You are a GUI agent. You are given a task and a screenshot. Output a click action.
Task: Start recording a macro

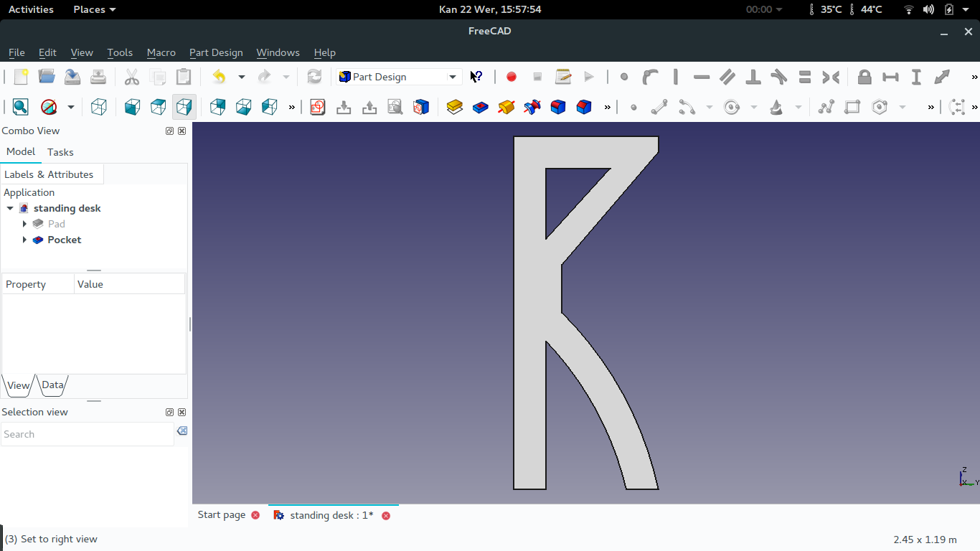coord(511,77)
